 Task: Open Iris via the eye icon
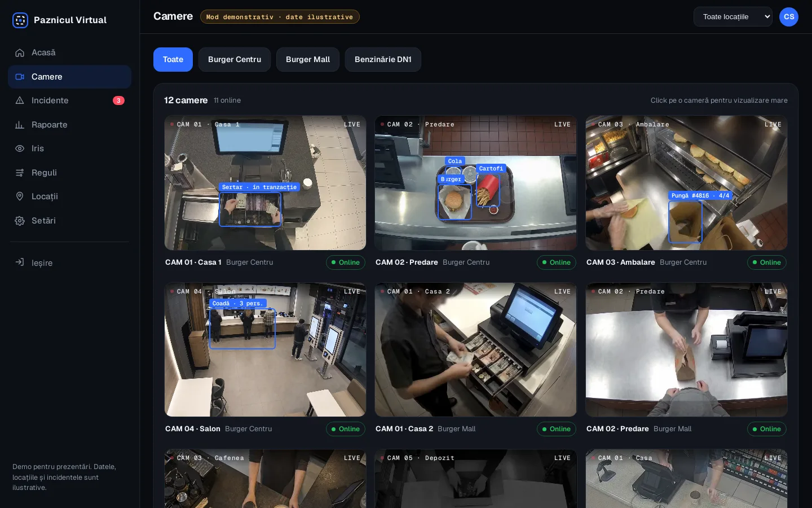pyautogui.click(x=20, y=148)
